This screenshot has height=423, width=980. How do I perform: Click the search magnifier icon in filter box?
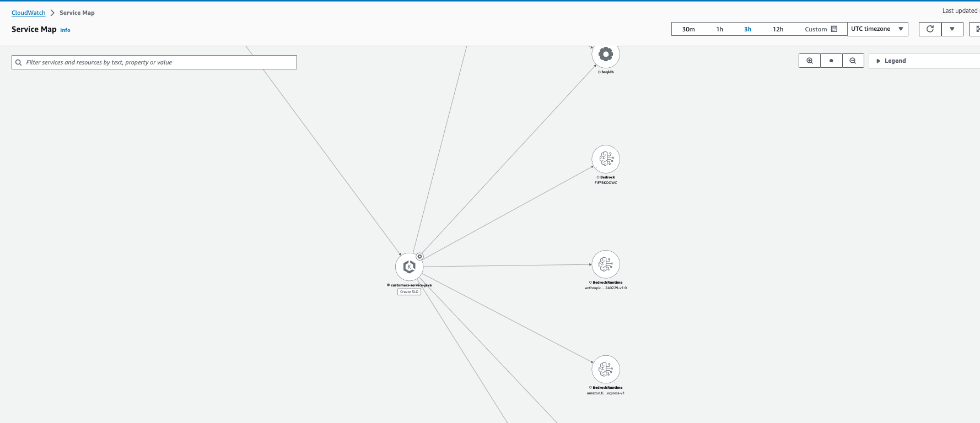[19, 62]
